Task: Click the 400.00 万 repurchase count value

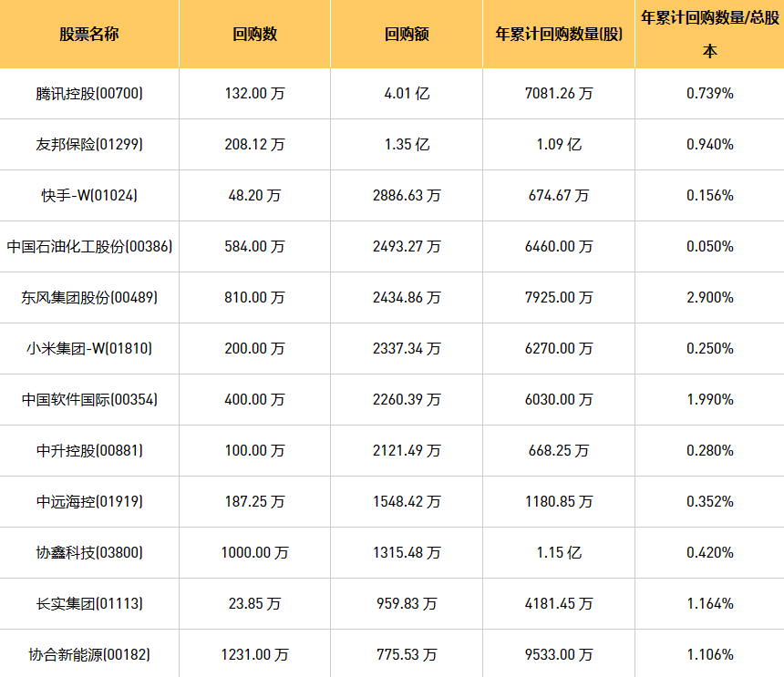Action: pyautogui.click(x=254, y=399)
